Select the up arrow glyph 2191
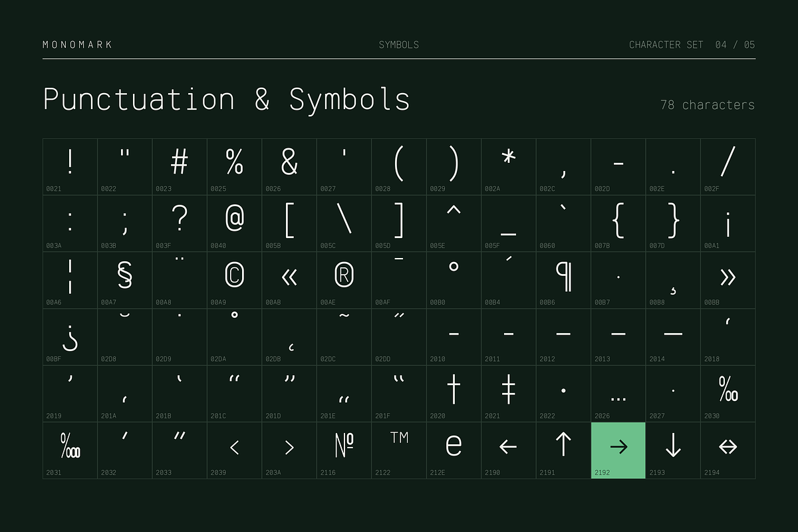This screenshot has width=798, height=532. pyautogui.click(x=563, y=450)
